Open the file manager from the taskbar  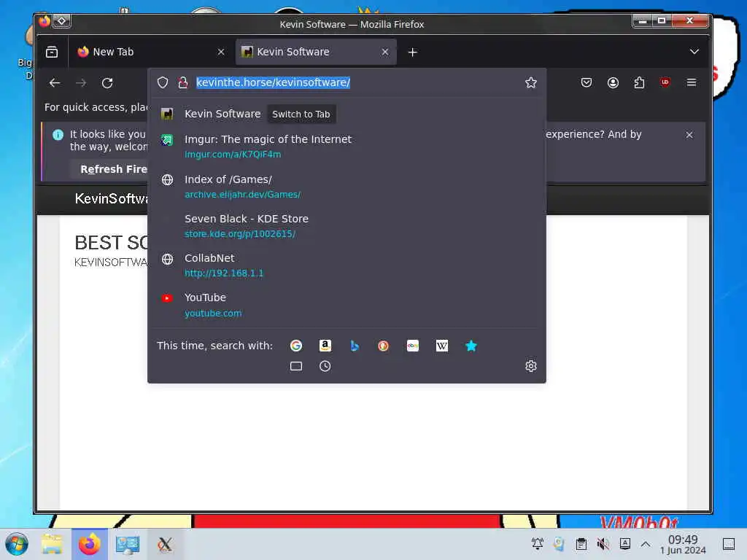[x=52, y=544]
